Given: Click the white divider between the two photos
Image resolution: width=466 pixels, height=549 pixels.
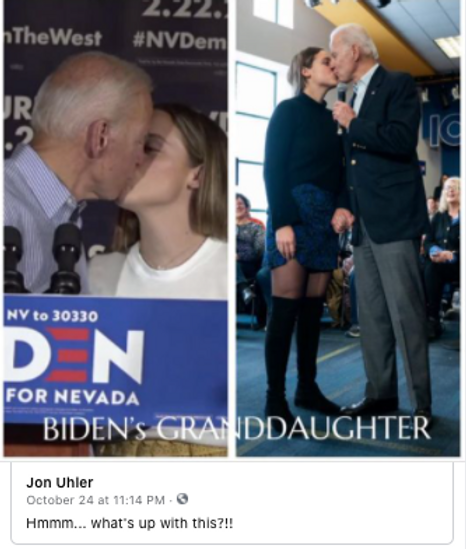Looking at the screenshot, I should click(232, 228).
